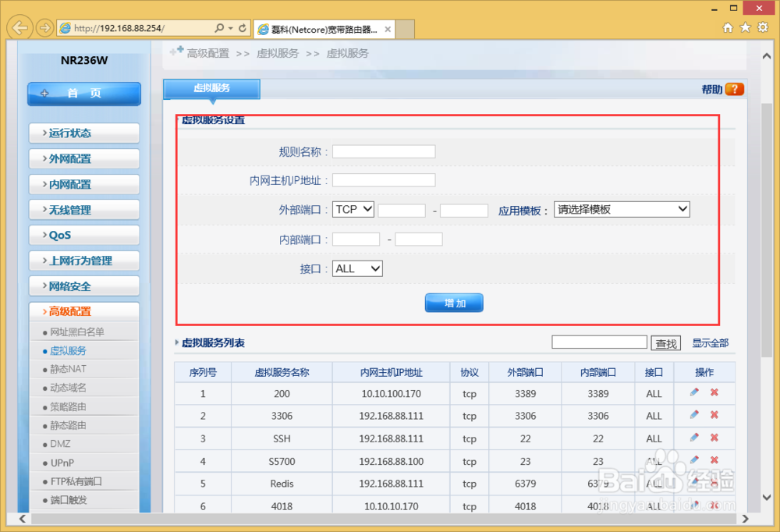The height and width of the screenshot is (532, 780).
Task: Open 策略路由 sidebar item
Action: tap(68, 406)
